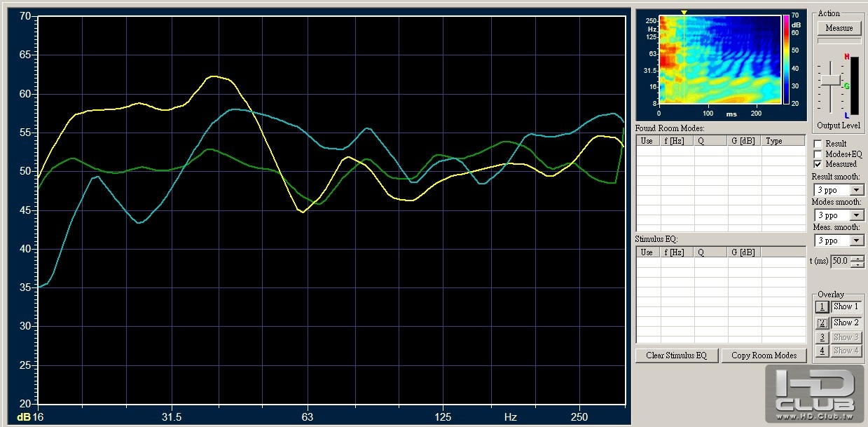Store overlay with button 3

click(x=822, y=337)
